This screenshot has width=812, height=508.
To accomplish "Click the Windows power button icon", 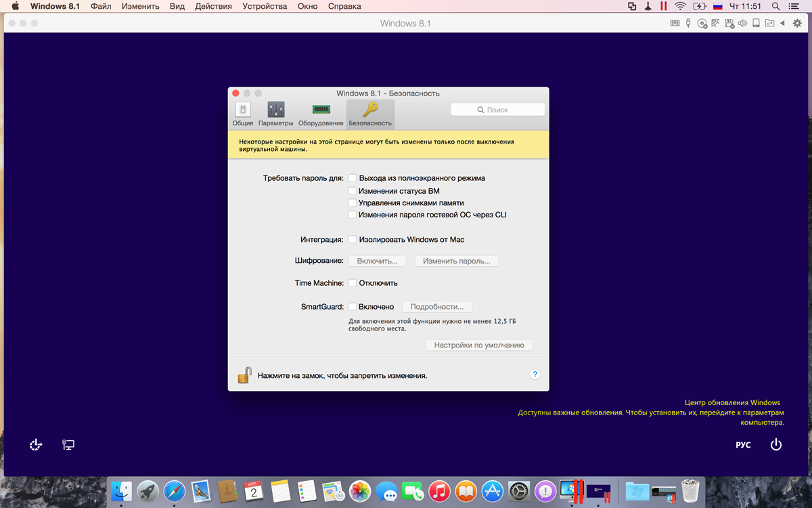I will point(776,445).
